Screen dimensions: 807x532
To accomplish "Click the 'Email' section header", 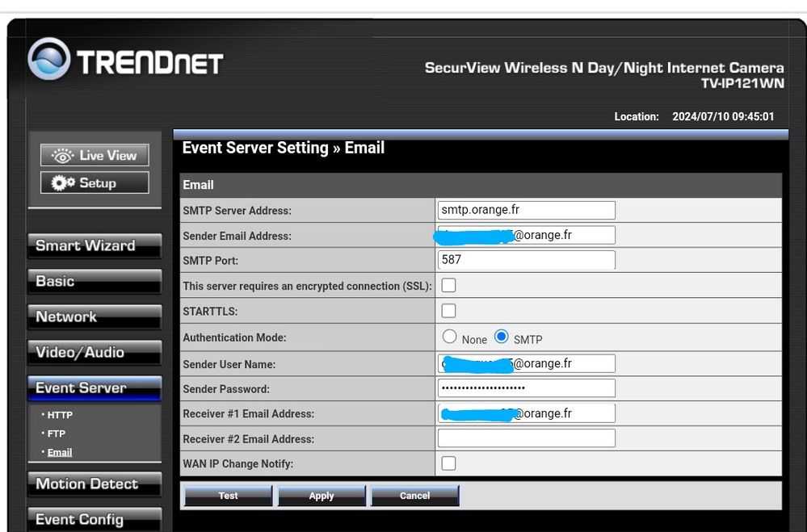I will [x=198, y=185].
